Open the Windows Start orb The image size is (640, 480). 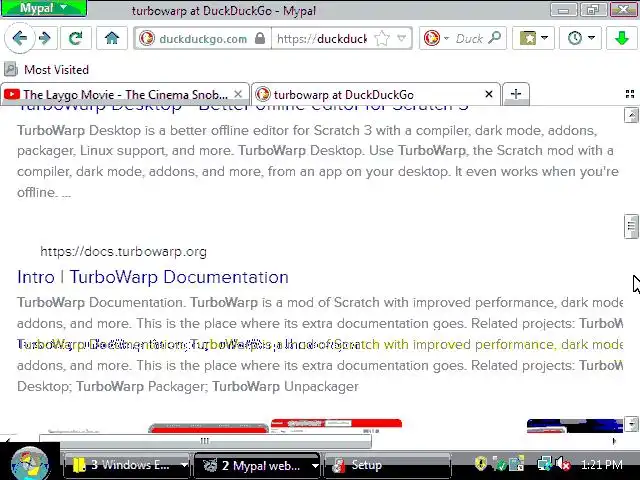(x=30, y=464)
